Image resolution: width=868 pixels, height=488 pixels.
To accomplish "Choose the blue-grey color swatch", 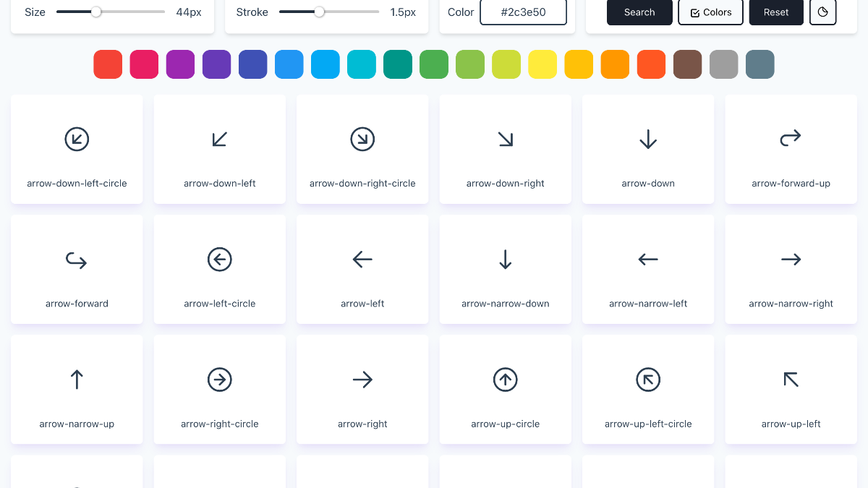I will click(760, 64).
